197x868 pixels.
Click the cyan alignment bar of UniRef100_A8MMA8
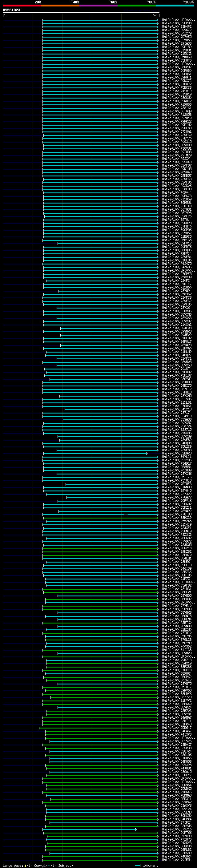tap(103, 796)
